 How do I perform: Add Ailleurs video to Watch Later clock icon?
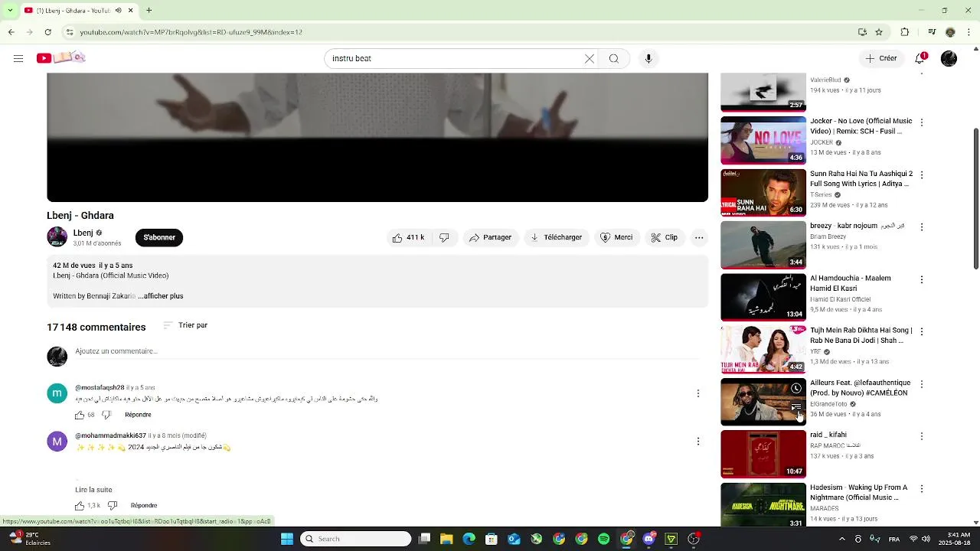tap(796, 389)
